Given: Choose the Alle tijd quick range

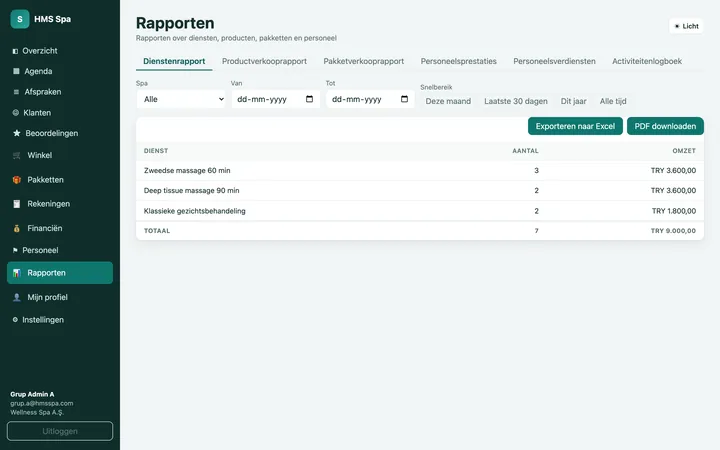Looking at the screenshot, I should [x=613, y=101].
